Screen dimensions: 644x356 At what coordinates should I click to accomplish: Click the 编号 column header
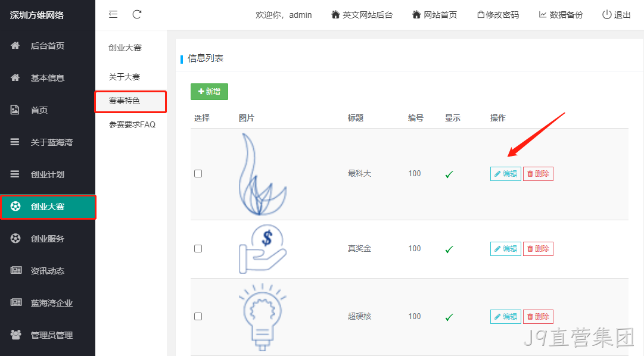point(416,118)
